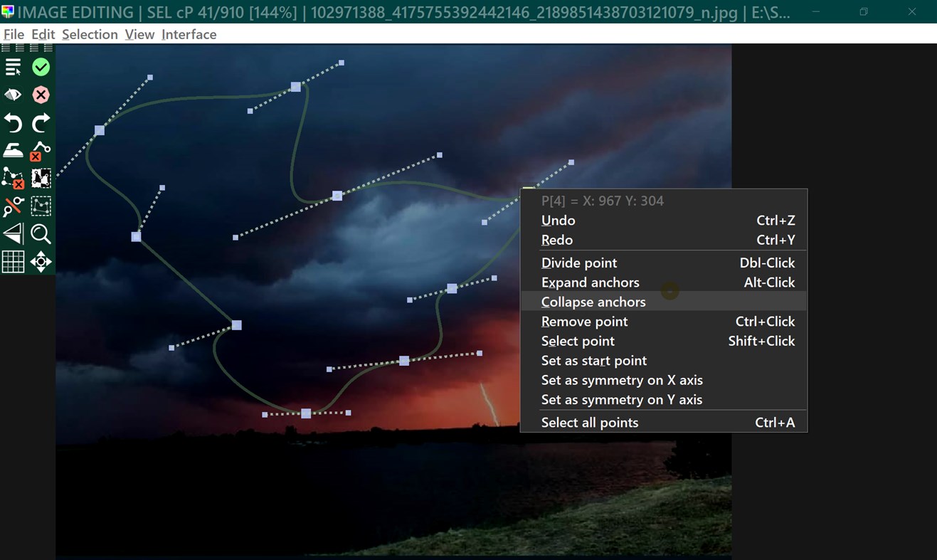The height and width of the screenshot is (560, 937).
Task: Cancel editing with the red X button
Action: (41, 95)
